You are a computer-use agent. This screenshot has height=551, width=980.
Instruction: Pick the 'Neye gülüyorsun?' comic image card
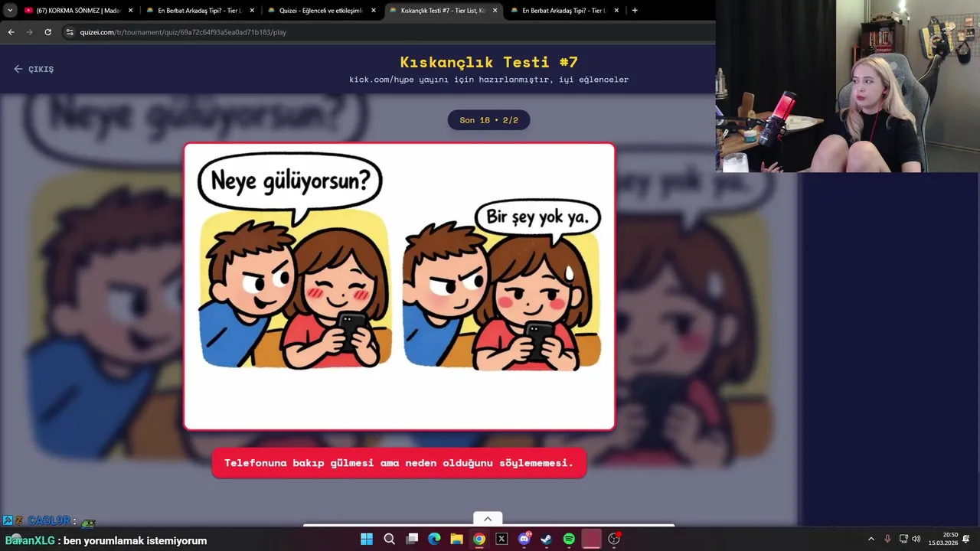(399, 287)
